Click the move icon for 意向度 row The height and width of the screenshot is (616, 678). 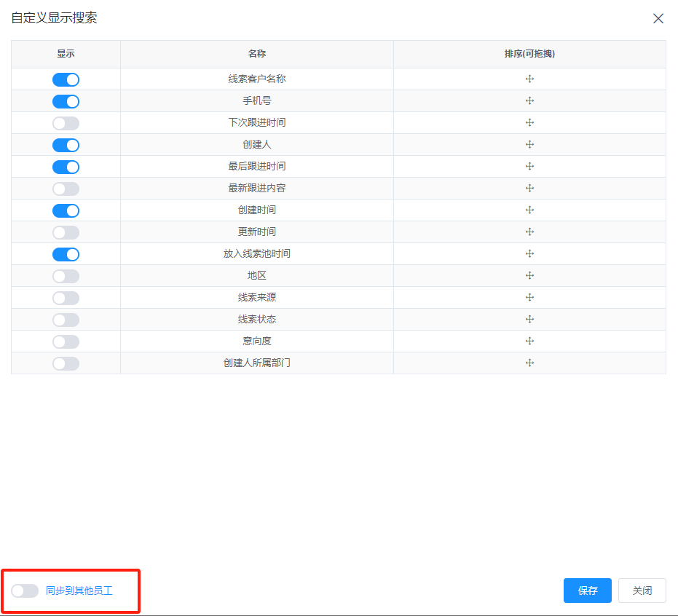[529, 341]
